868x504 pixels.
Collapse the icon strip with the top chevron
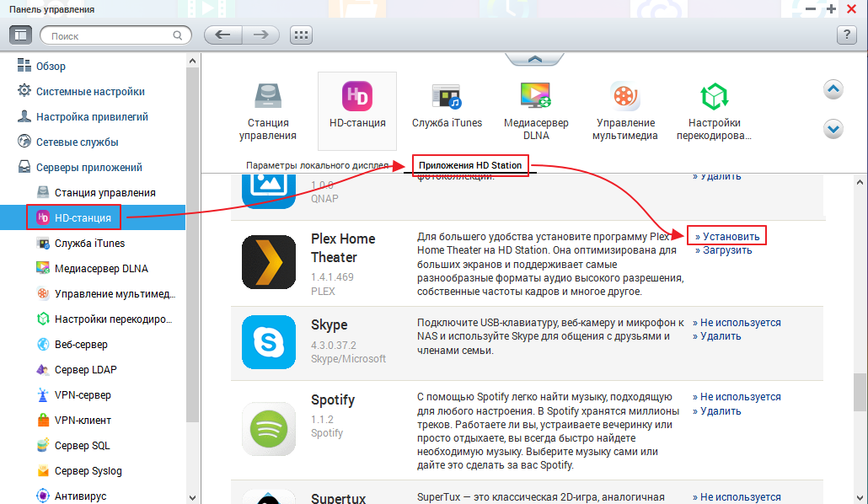[x=535, y=59]
